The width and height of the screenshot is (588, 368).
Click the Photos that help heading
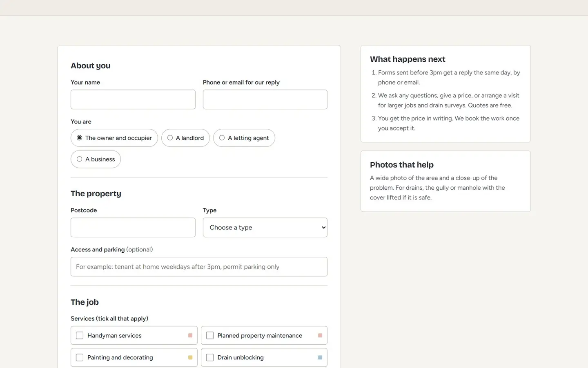click(402, 165)
